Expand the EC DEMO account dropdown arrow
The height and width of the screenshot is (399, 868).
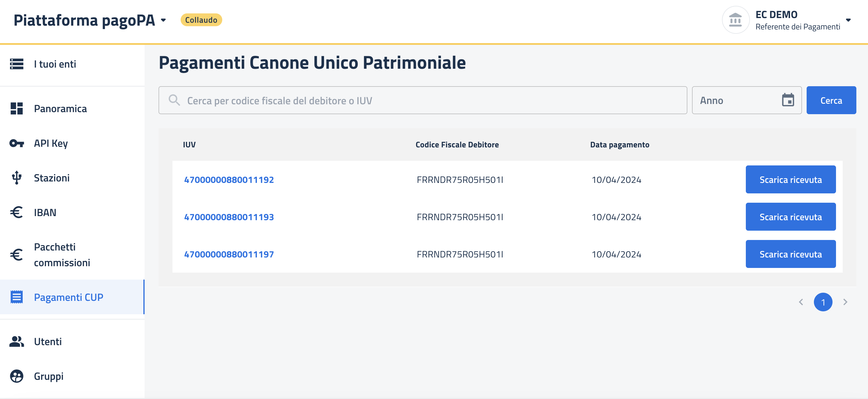[x=848, y=20]
